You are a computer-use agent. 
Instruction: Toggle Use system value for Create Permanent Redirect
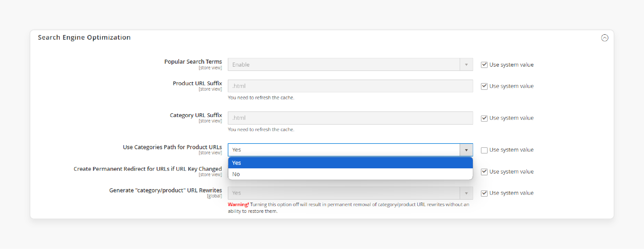484,172
